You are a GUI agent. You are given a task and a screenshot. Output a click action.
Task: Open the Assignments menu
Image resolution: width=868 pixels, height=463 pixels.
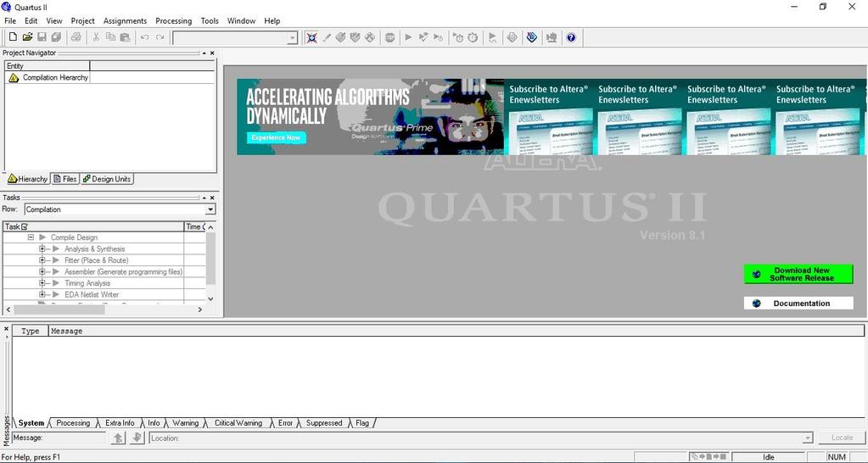[125, 20]
